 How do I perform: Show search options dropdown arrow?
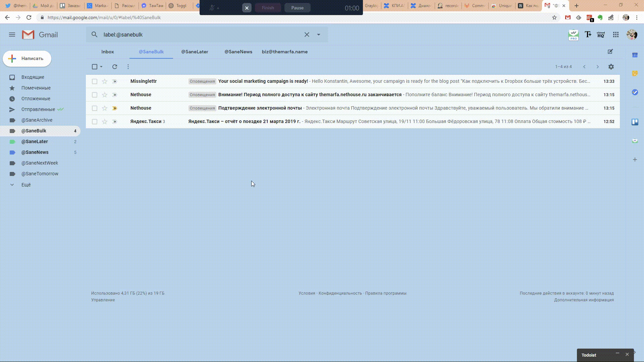[x=319, y=35]
